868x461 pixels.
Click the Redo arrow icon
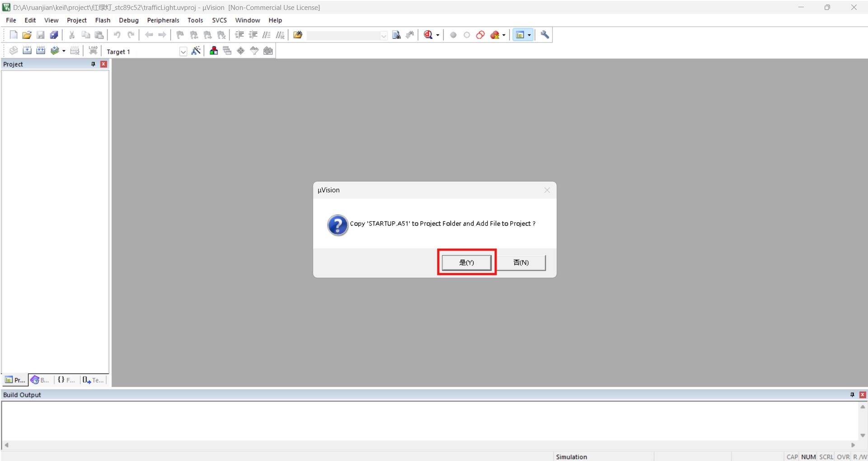(131, 35)
